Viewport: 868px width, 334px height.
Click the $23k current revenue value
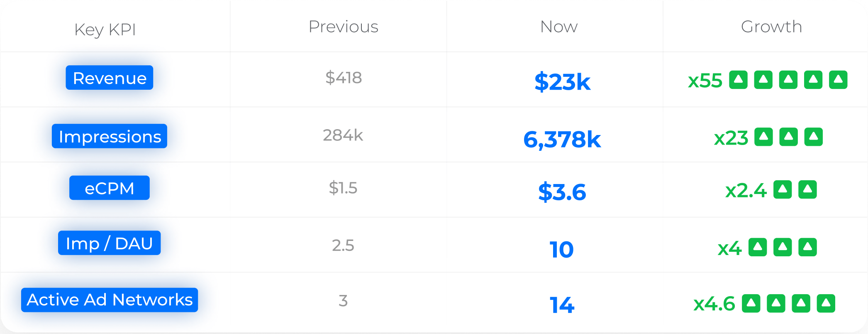(562, 81)
